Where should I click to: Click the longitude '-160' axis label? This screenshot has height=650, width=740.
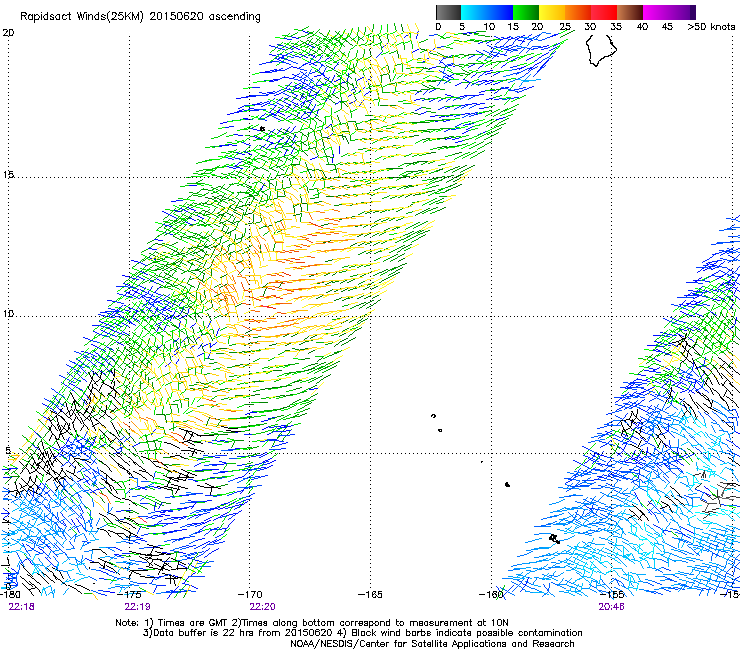point(491,595)
